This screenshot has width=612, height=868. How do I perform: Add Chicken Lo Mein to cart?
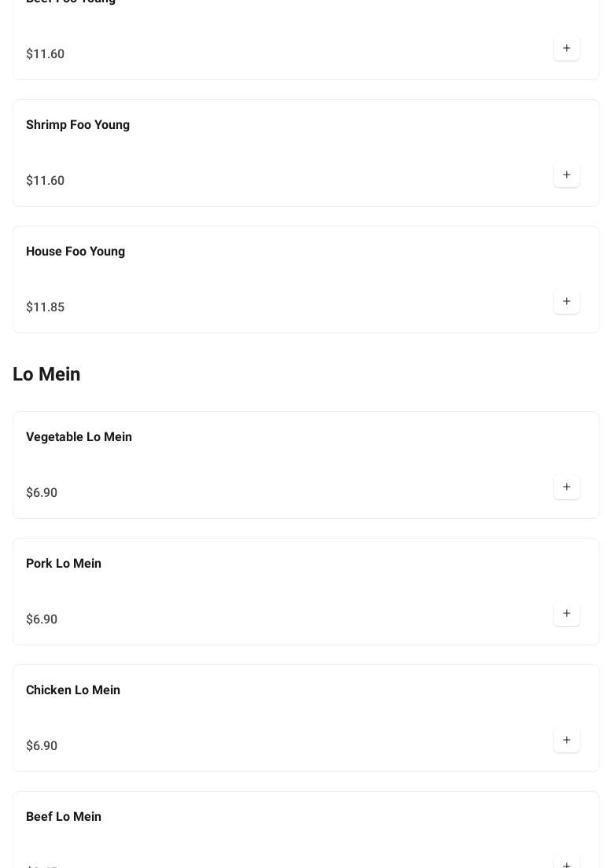click(566, 741)
